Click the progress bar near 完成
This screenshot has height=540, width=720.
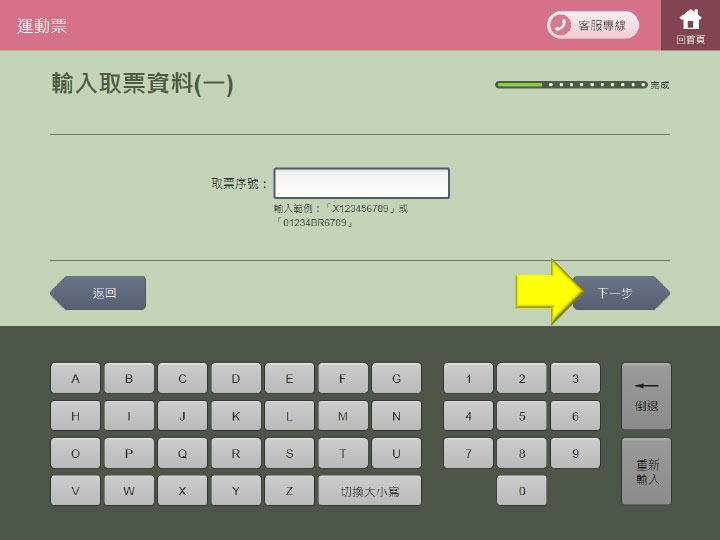[x=571, y=85]
